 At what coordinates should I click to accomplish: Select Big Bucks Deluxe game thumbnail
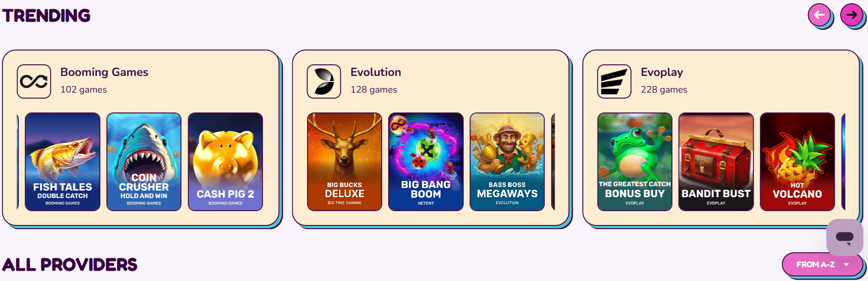345,162
